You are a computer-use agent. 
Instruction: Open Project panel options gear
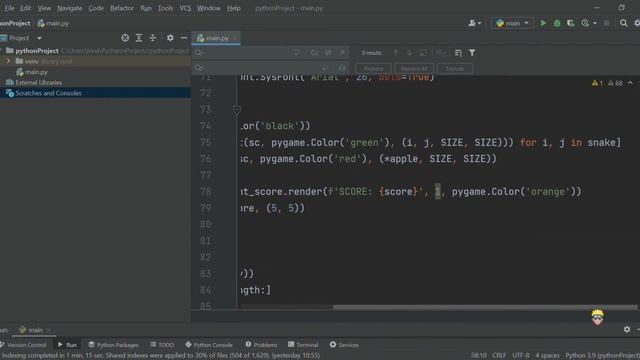170,38
